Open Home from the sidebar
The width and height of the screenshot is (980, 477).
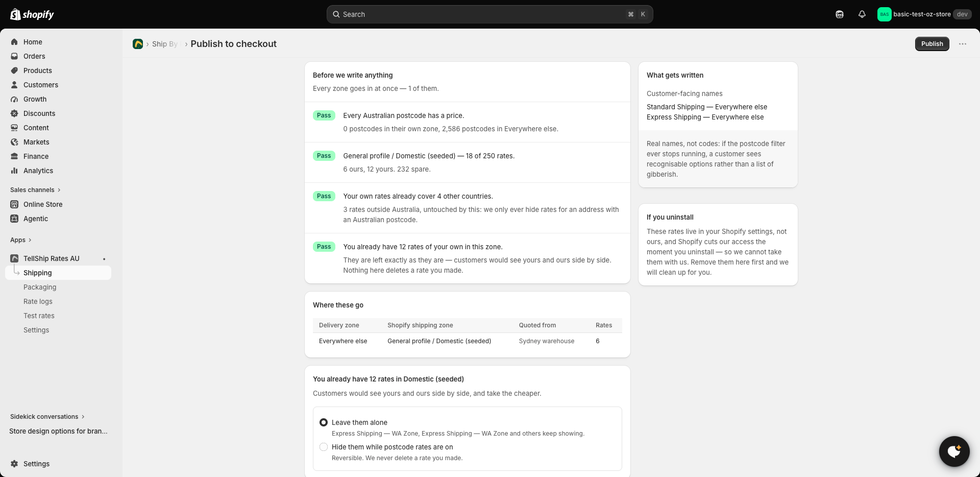click(33, 42)
